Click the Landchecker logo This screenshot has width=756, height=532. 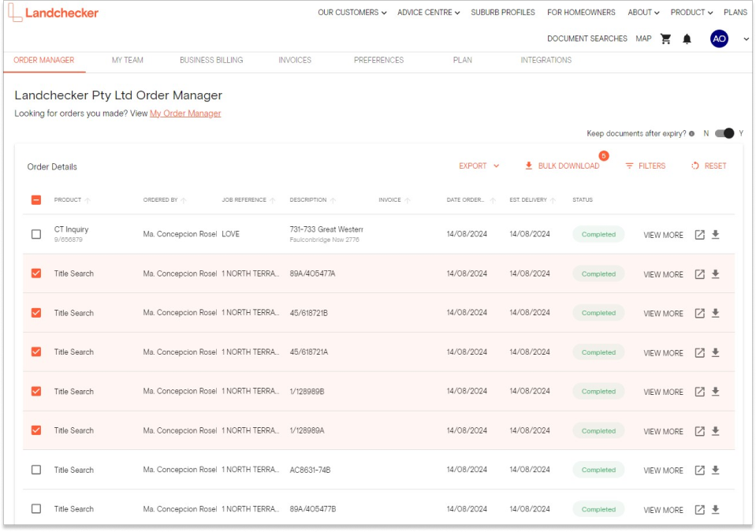pos(54,13)
